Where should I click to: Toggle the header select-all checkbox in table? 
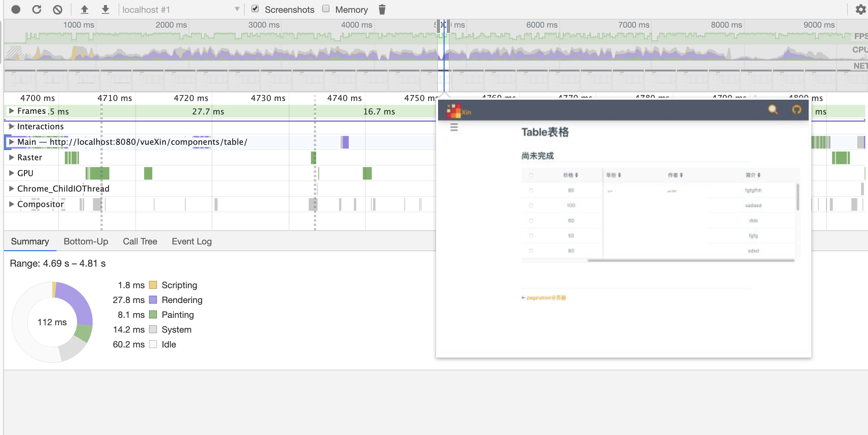pos(531,175)
